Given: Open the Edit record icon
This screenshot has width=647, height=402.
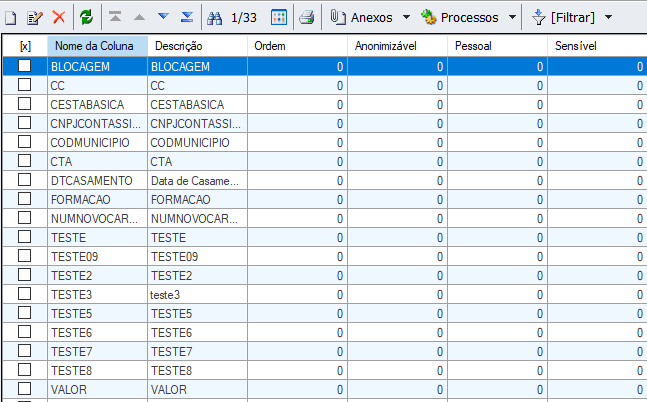Looking at the screenshot, I should click(35, 18).
